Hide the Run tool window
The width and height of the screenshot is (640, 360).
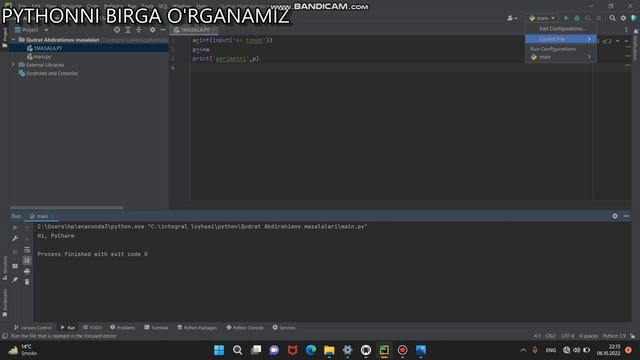click(626, 216)
